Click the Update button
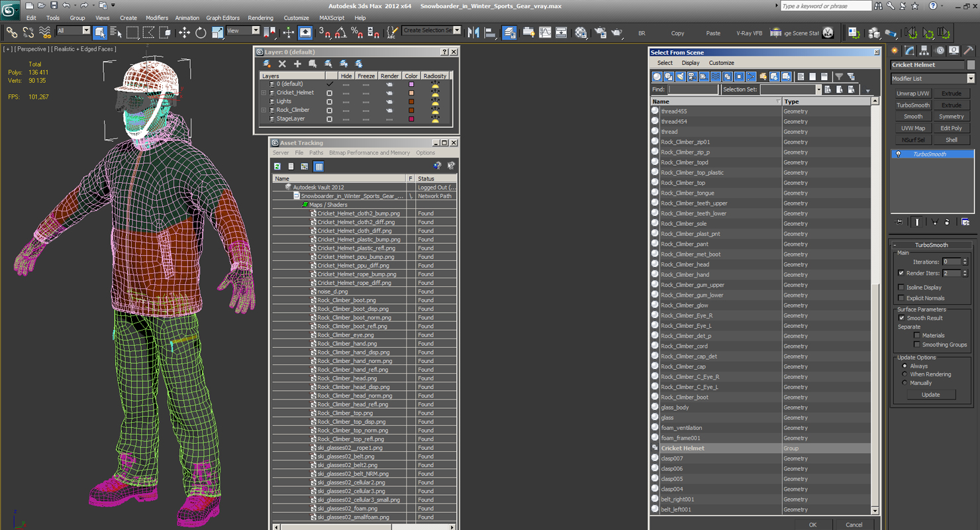 [930, 395]
